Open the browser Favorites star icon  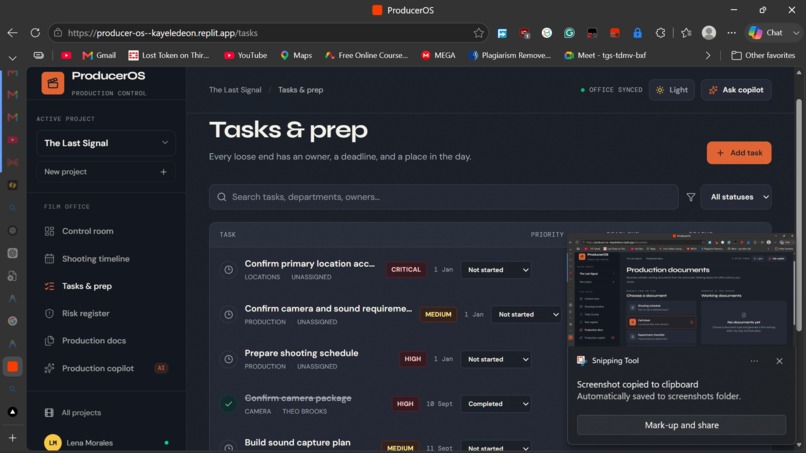point(686,33)
